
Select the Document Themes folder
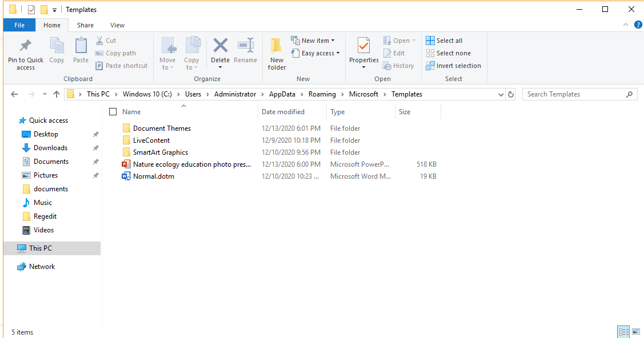(x=162, y=128)
